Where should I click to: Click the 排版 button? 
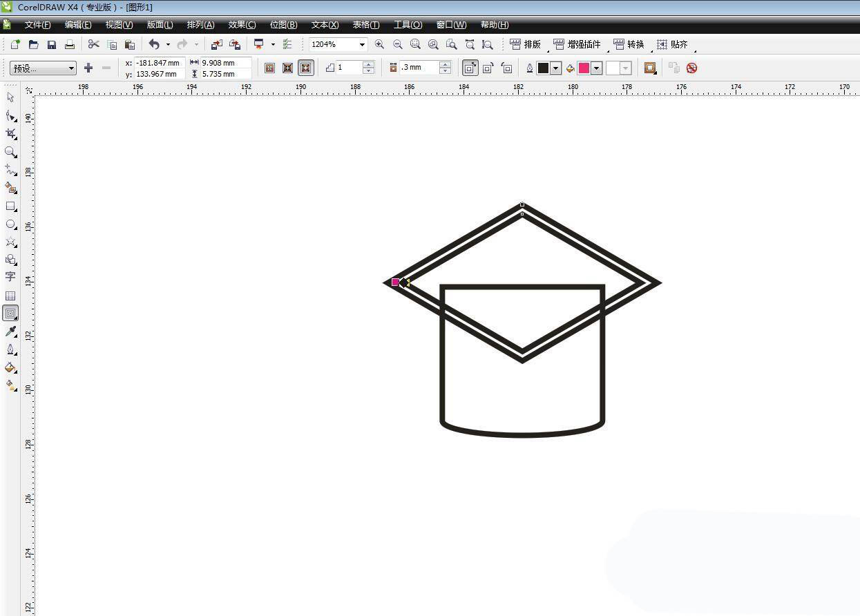point(526,44)
